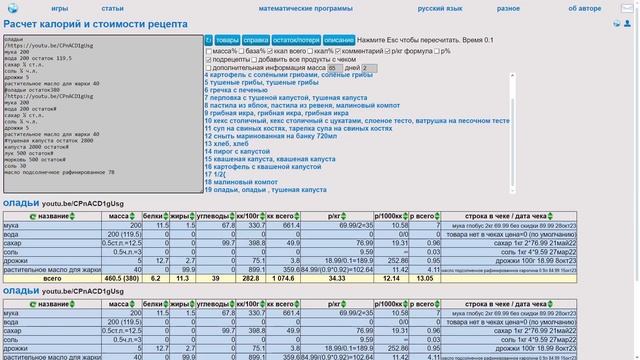Click the 460.5 (380) total mass cell

[x=122, y=278]
